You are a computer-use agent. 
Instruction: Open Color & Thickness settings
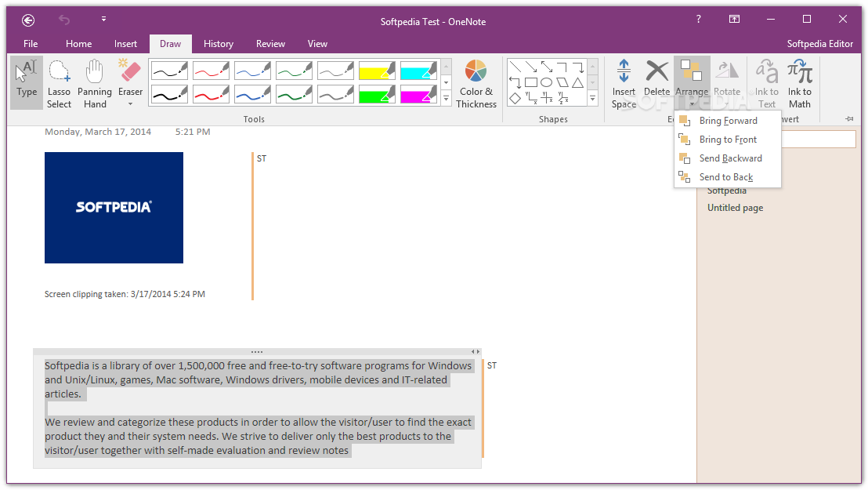coord(476,83)
